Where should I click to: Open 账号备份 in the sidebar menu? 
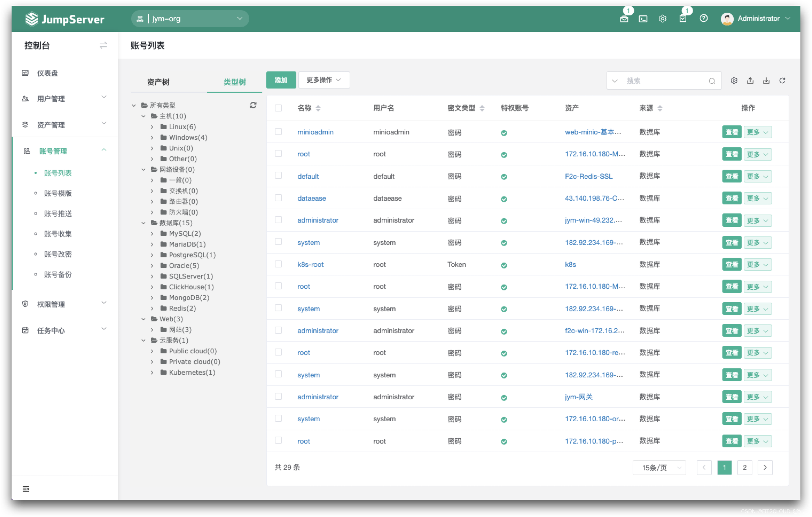pos(58,274)
